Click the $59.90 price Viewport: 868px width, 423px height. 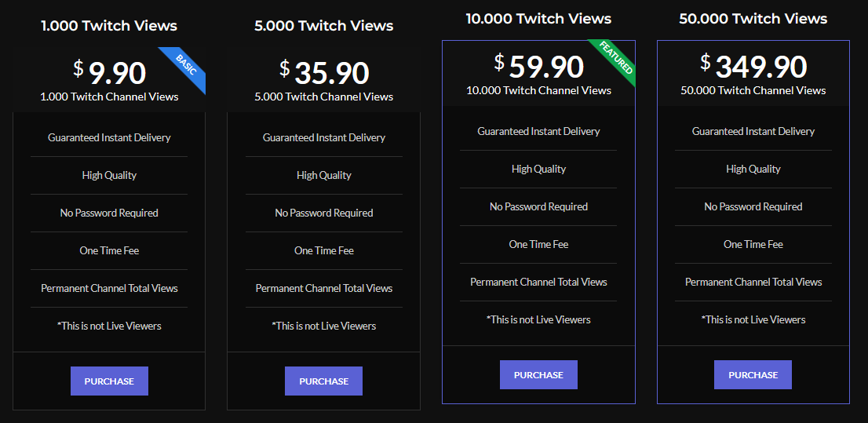(x=539, y=66)
